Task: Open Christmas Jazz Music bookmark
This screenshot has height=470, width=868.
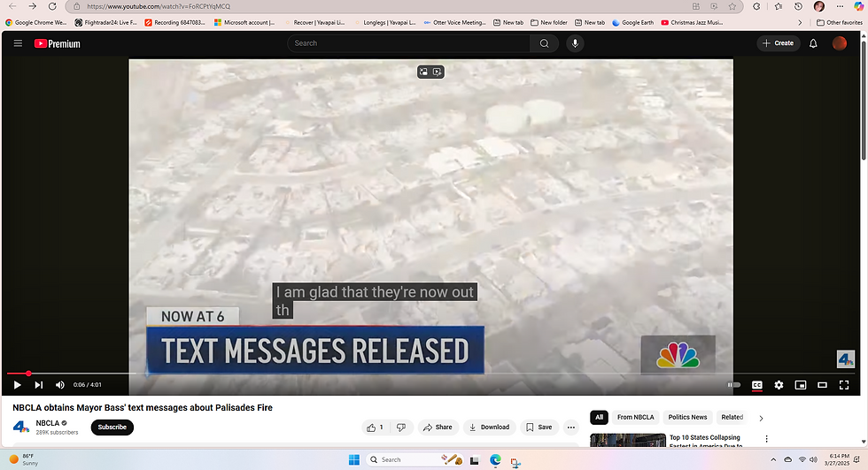Action: tap(692, 23)
